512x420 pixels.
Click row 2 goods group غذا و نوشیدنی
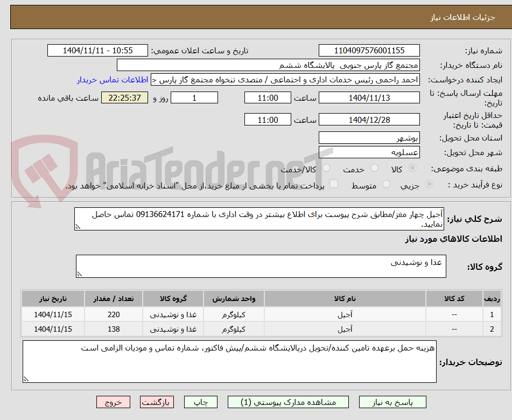(x=173, y=329)
